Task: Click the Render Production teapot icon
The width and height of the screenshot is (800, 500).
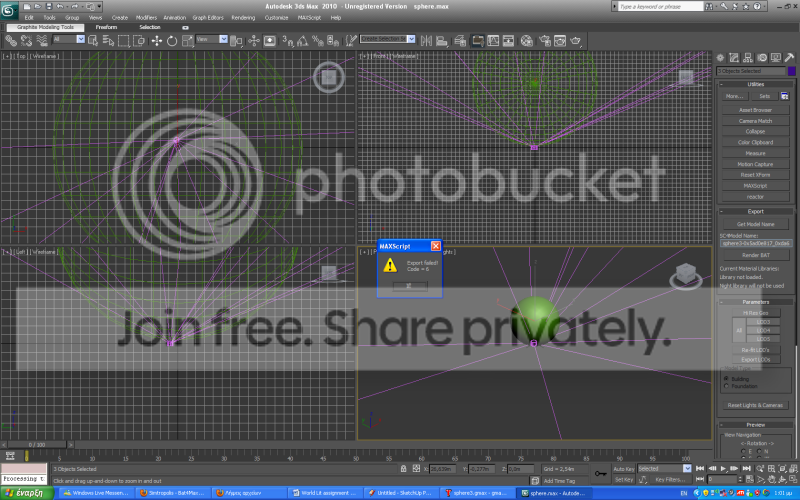Action: tap(576, 40)
